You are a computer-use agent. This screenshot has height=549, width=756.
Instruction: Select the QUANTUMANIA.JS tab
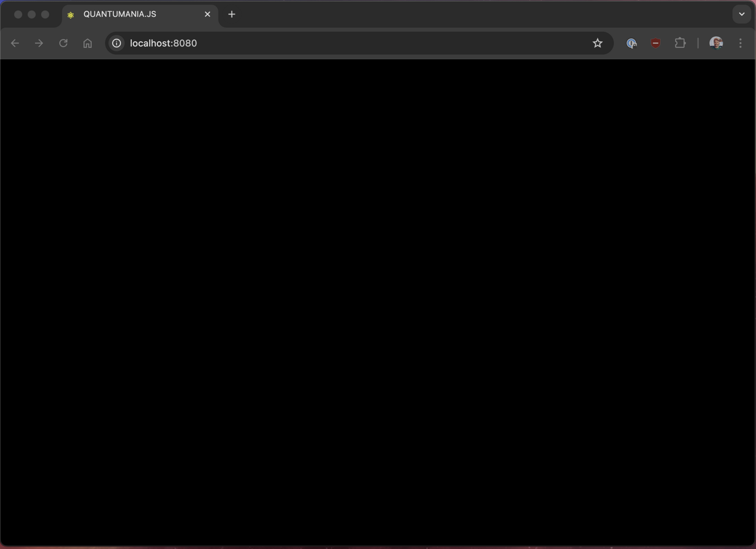point(140,15)
